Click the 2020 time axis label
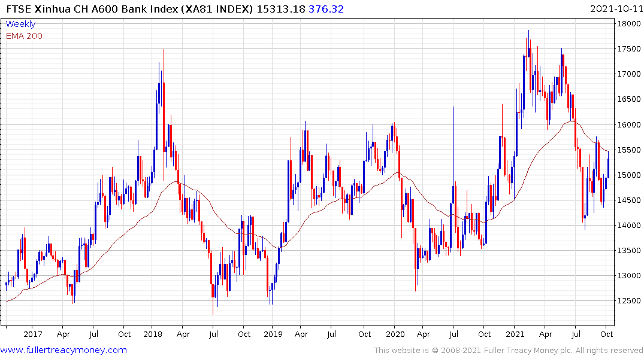644x359 pixels. [x=395, y=334]
